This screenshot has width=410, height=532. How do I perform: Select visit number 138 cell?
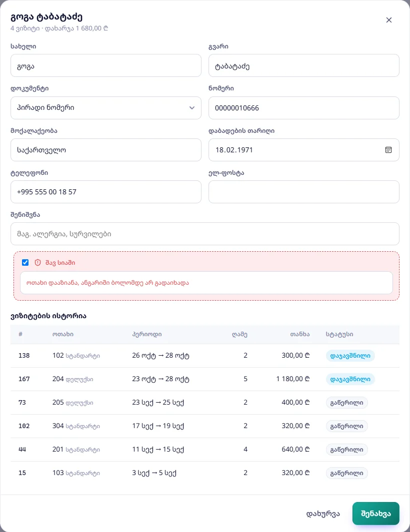coord(24,356)
